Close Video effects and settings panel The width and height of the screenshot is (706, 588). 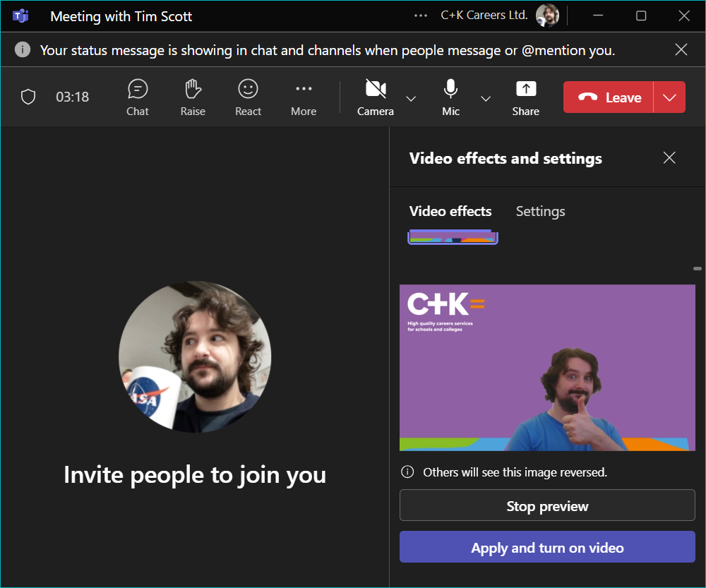pyautogui.click(x=669, y=157)
